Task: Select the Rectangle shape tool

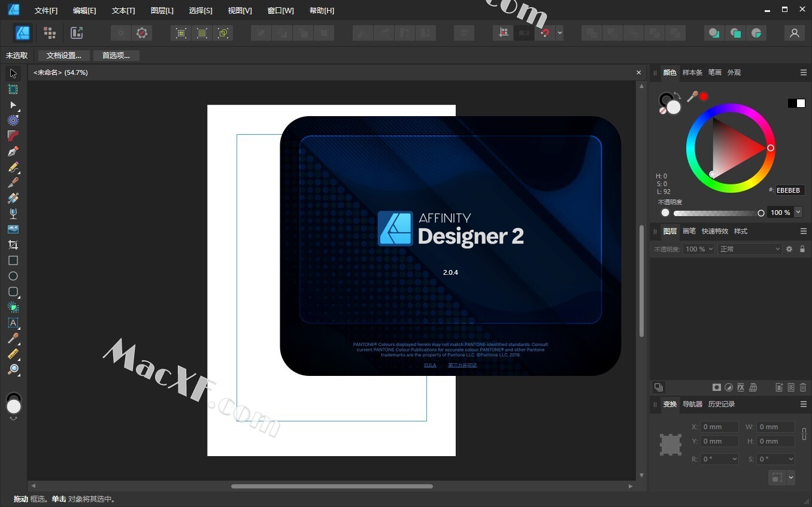Action: click(13, 260)
